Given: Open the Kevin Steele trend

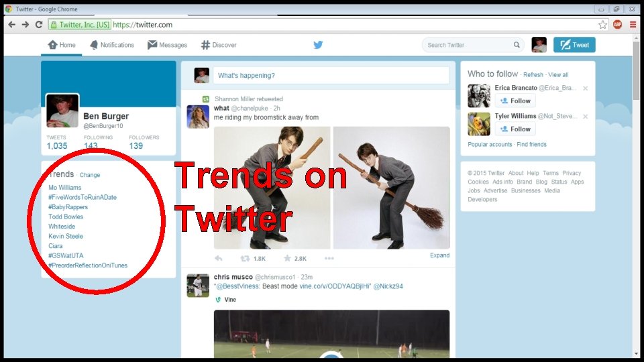Looking at the screenshot, I should (x=66, y=237).
